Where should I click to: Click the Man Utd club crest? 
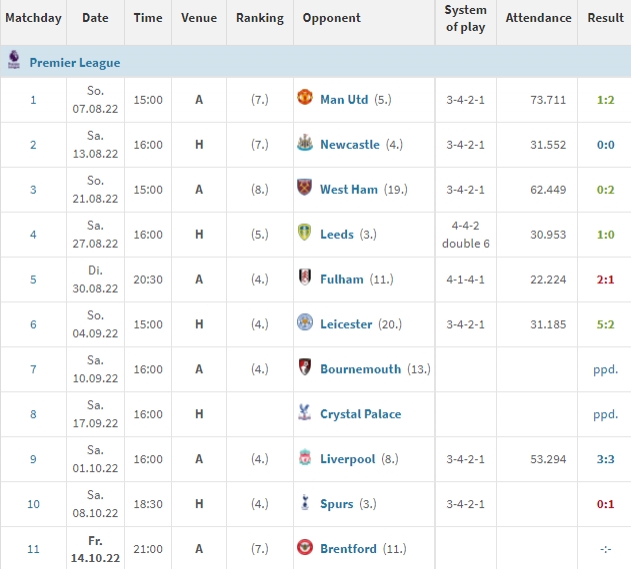pyautogui.click(x=305, y=97)
